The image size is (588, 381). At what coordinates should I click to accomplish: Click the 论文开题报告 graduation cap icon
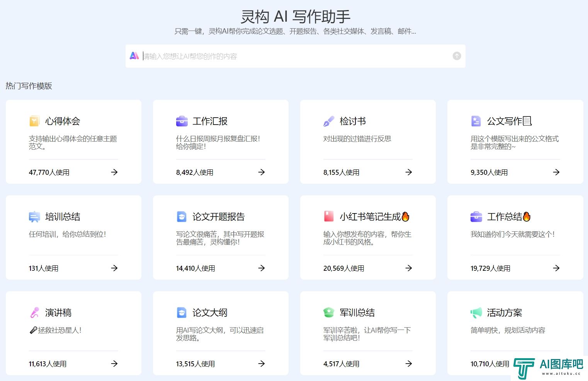coord(182,217)
